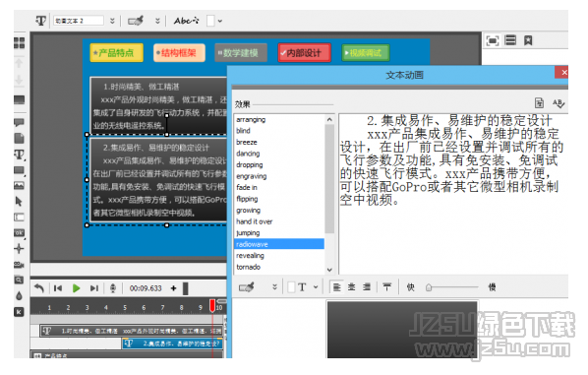Click the green 视频调试 button on canvas

[x=365, y=53]
